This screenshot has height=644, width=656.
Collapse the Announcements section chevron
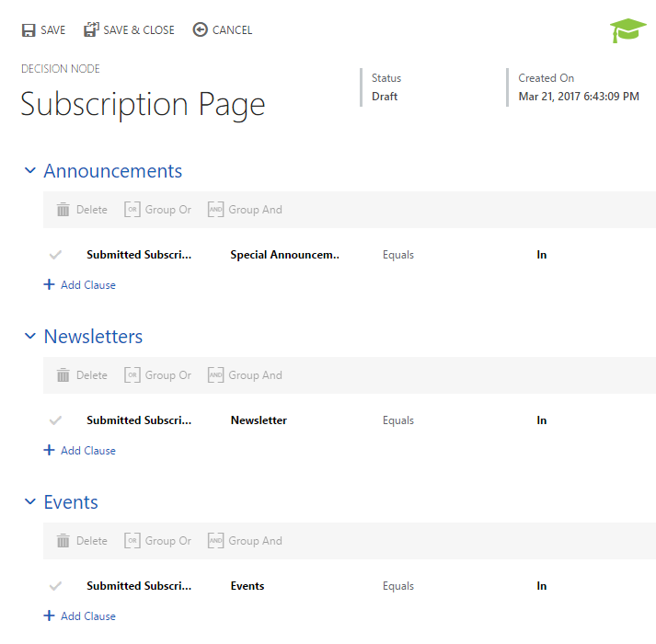coord(29,171)
